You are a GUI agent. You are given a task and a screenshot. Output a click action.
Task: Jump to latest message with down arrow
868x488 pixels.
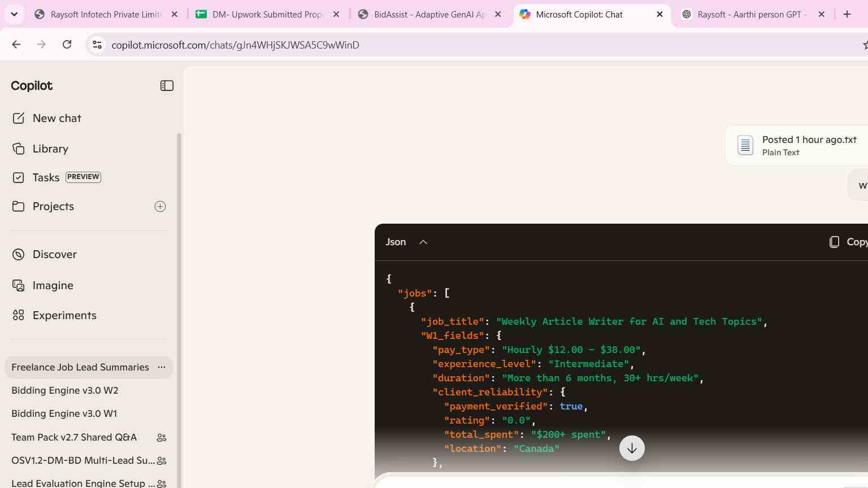click(632, 448)
